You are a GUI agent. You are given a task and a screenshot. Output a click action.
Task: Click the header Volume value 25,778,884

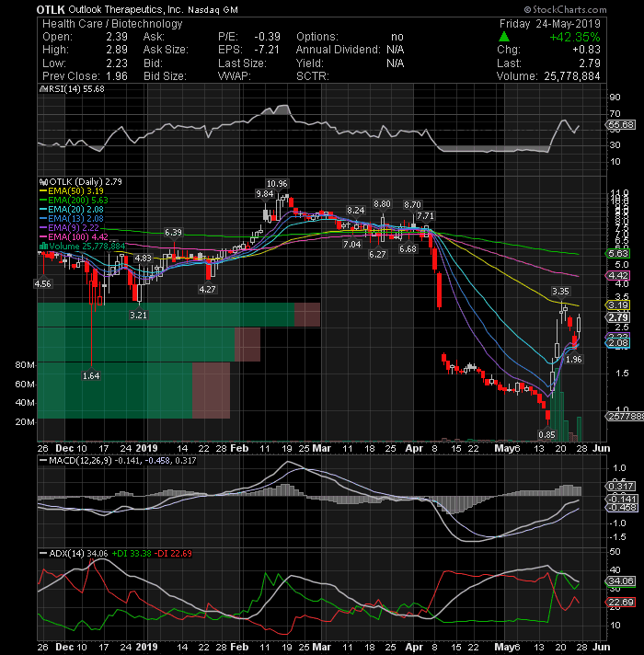point(572,76)
